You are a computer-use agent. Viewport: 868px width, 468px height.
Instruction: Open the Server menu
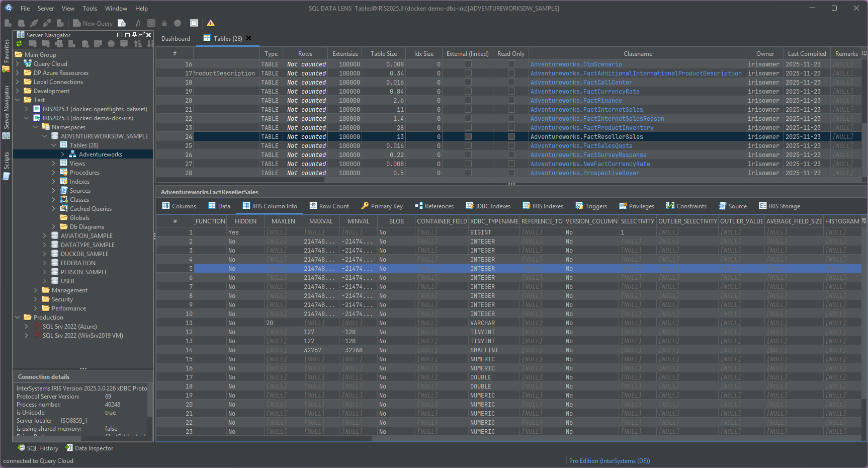[x=46, y=8]
